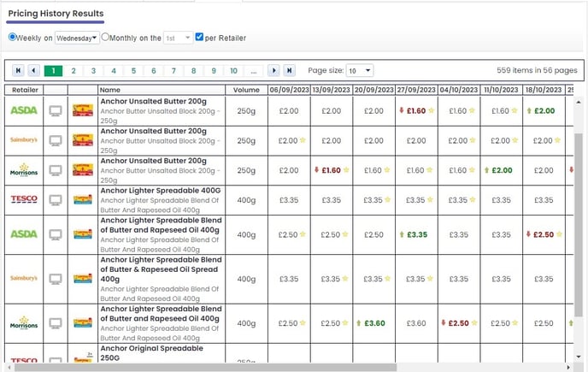Click monitor icon in Tesco Lighter Spreadable row
This screenshot has height=372, width=588.
click(x=56, y=200)
